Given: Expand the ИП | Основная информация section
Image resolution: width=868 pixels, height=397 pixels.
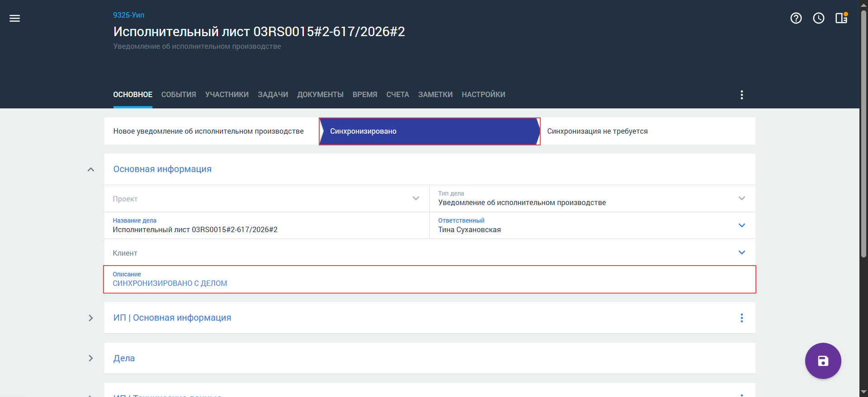Looking at the screenshot, I should click(x=91, y=318).
